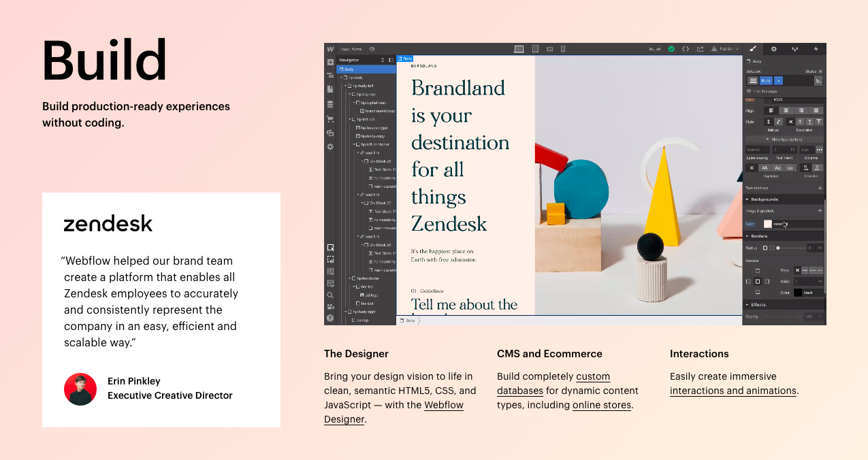Click the undo arrow in top bar
868x460 pixels.
pos(652,49)
